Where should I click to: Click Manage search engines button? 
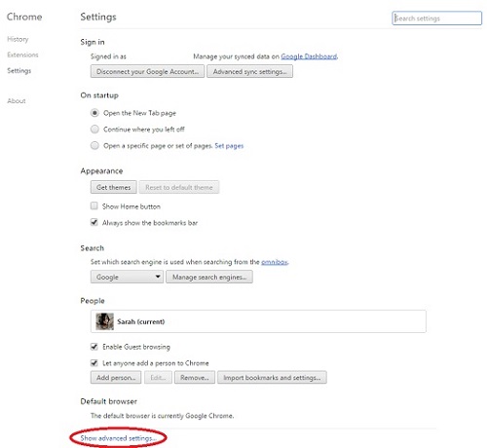(x=209, y=277)
